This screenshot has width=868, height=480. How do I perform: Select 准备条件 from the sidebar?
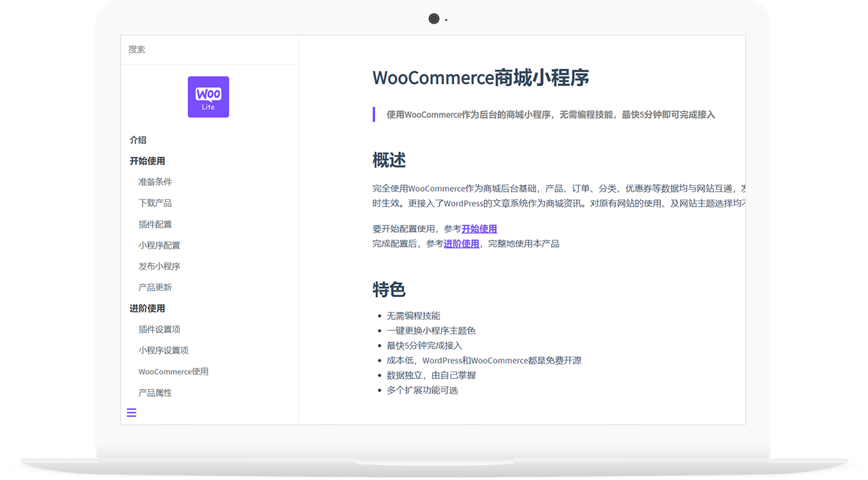click(x=155, y=182)
